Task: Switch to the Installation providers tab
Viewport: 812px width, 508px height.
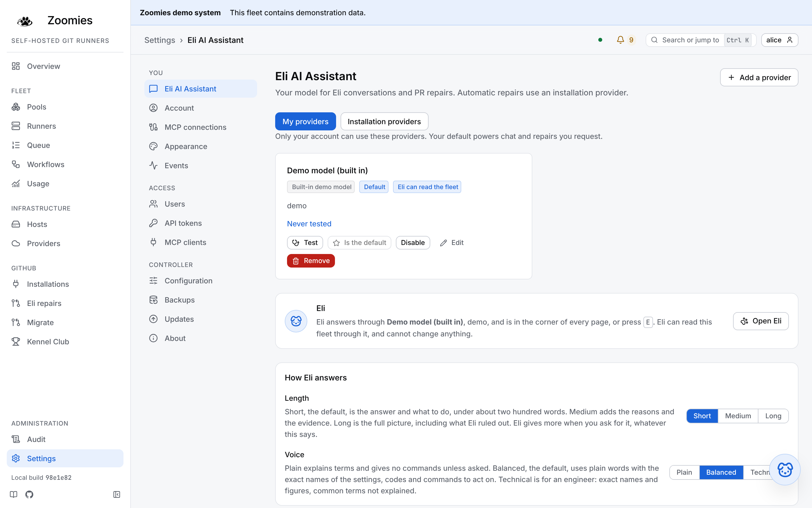Action: (384, 121)
